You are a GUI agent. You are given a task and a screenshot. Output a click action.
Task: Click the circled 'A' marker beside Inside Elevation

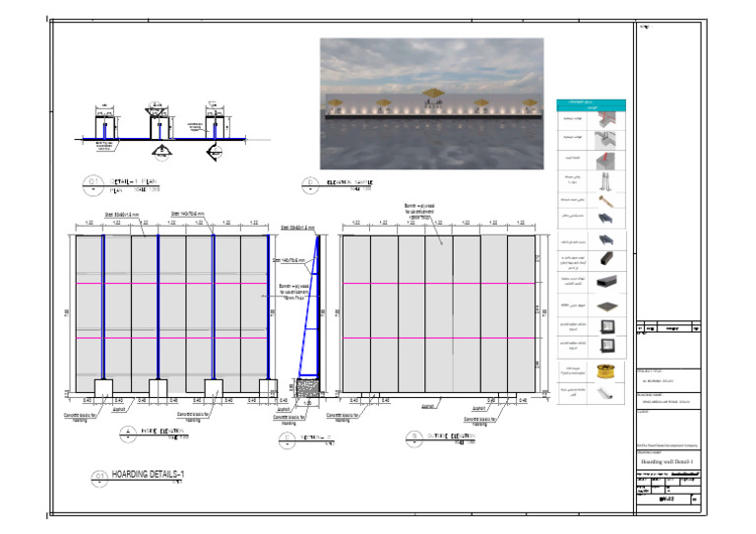tap(128, 434)
